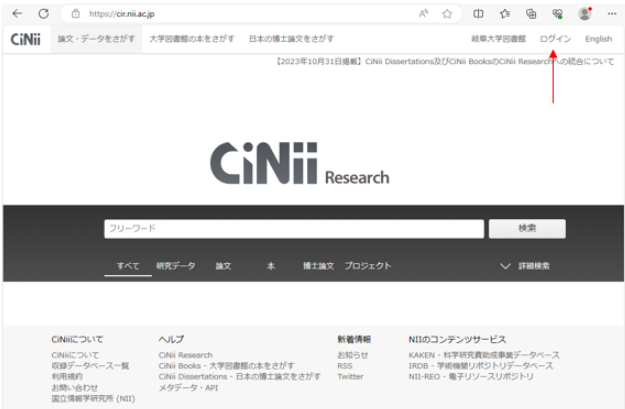The image size is (625, 409).
Task: Select the 本 search category tab
Action: click(x=271, y=266)
